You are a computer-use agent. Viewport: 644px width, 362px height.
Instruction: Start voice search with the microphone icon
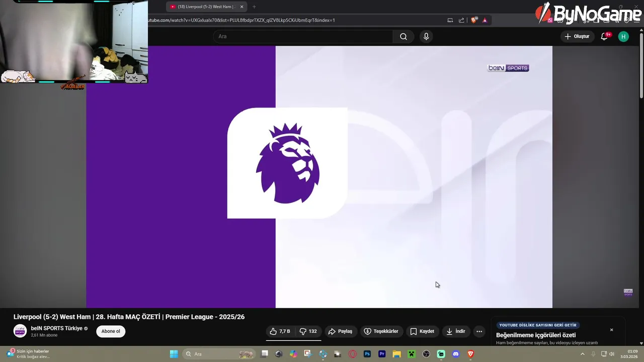tap(426, 36)
